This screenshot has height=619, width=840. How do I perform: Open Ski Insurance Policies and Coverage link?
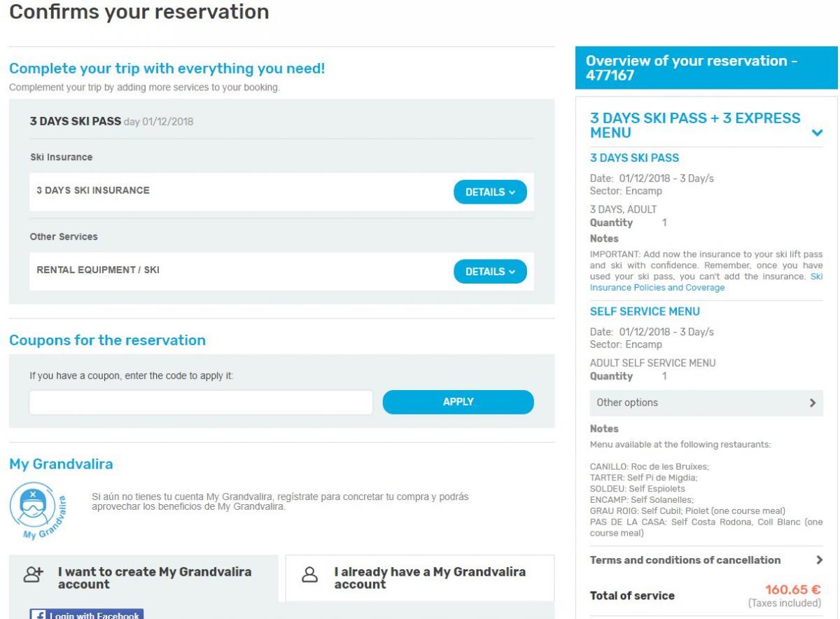pos(706,283)
